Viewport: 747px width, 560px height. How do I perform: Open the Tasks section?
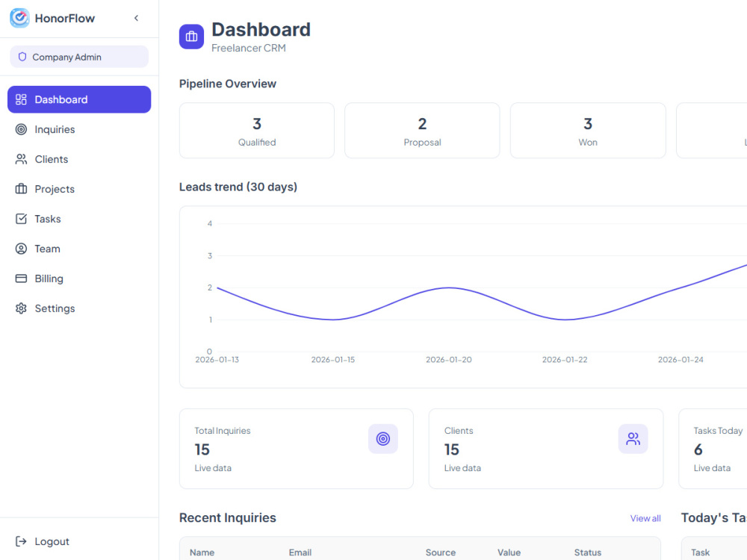pos(79,219)
